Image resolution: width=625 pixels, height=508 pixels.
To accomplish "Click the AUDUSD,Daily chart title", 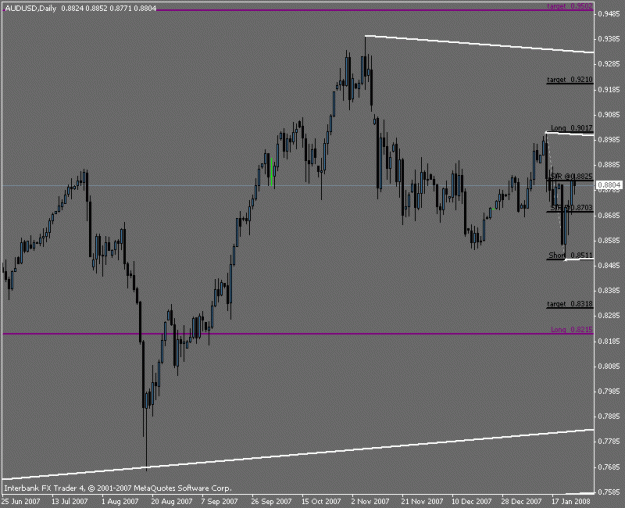I will coord(30,8).
